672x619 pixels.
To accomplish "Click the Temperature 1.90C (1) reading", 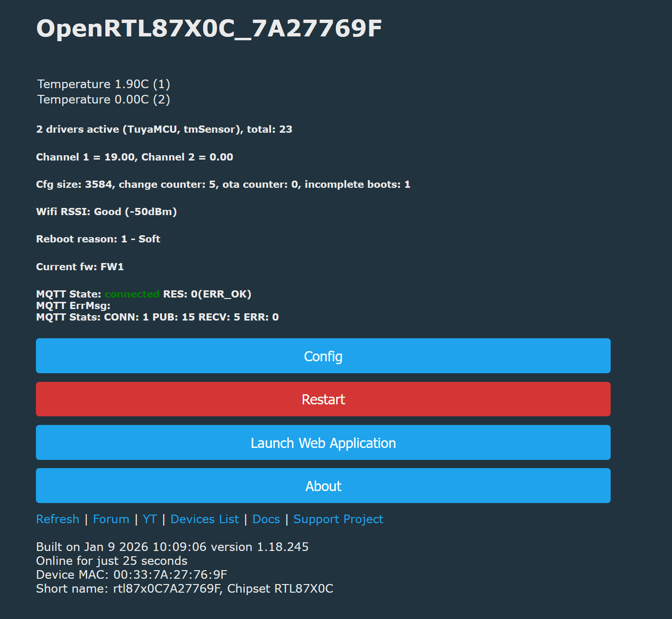I will tap(104, 84).
